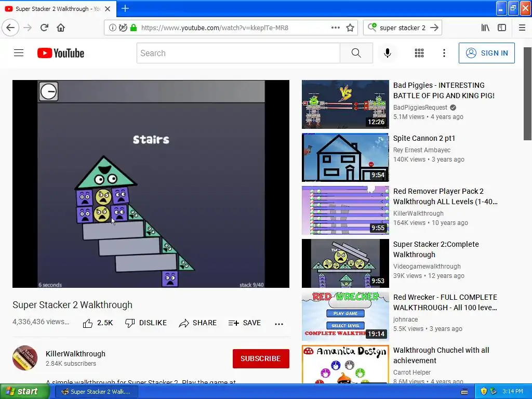Click the green secure connection padlock
The width and height of the screenshot is (532, 399).
click(134, 28)
